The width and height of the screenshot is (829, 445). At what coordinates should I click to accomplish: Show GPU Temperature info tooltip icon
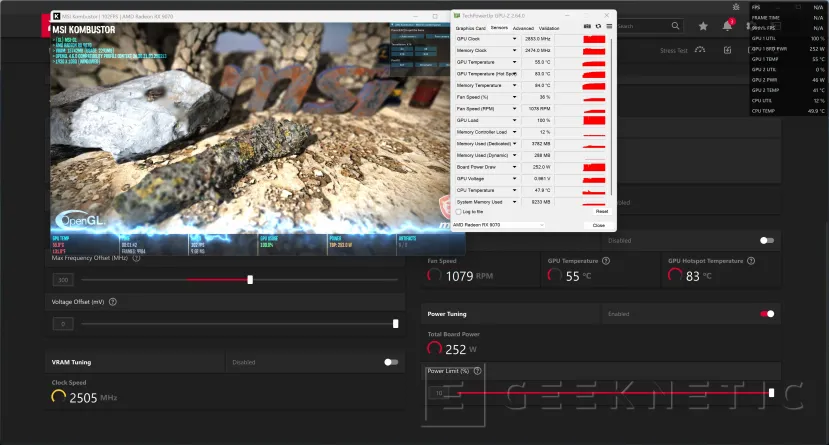click(x=606, y=261)
